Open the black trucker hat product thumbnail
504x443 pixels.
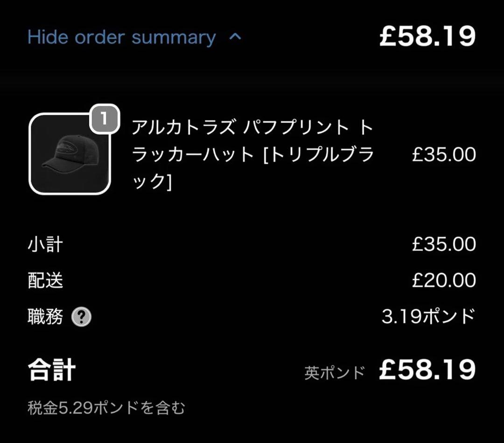click(70, 154)
